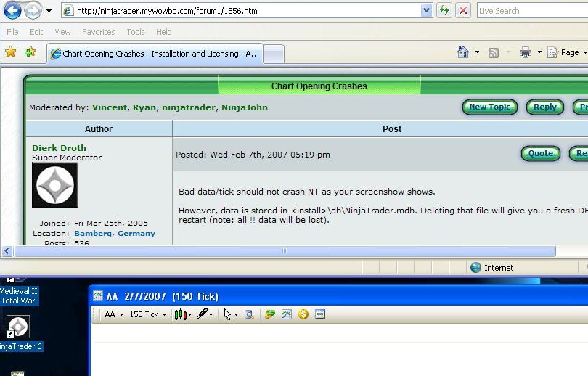The image size is (588, 376).
Task: Expand the chart style dropdown arrow
Action: click(189, 314)
